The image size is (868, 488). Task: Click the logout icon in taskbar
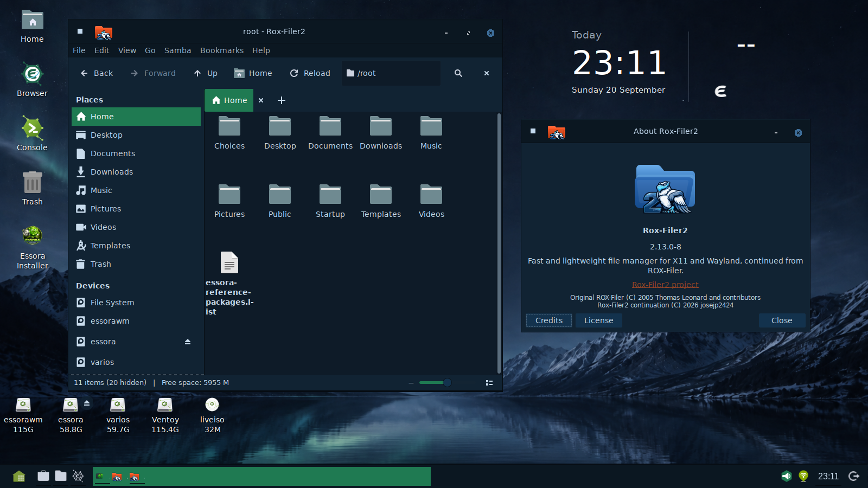[x=854, y=476]
